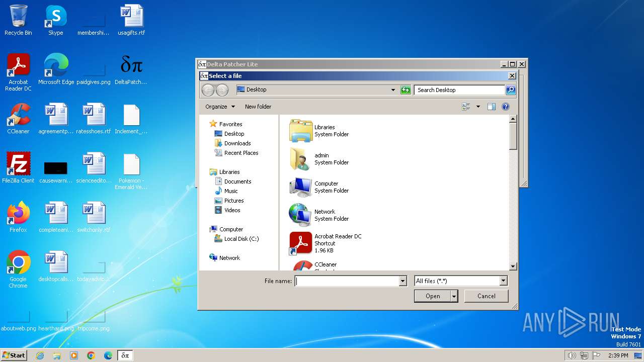Screen dimensions: 644x362
Task: Select the Firefox desktop shortcut
Action: 18,217
